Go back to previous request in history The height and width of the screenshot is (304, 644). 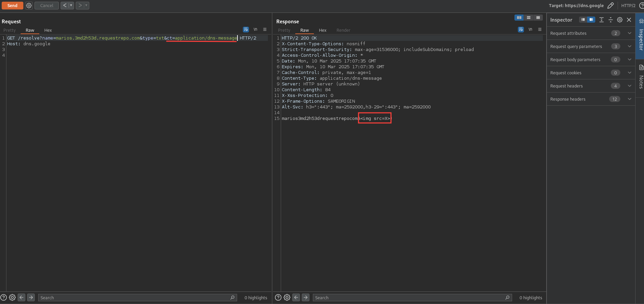65,5
